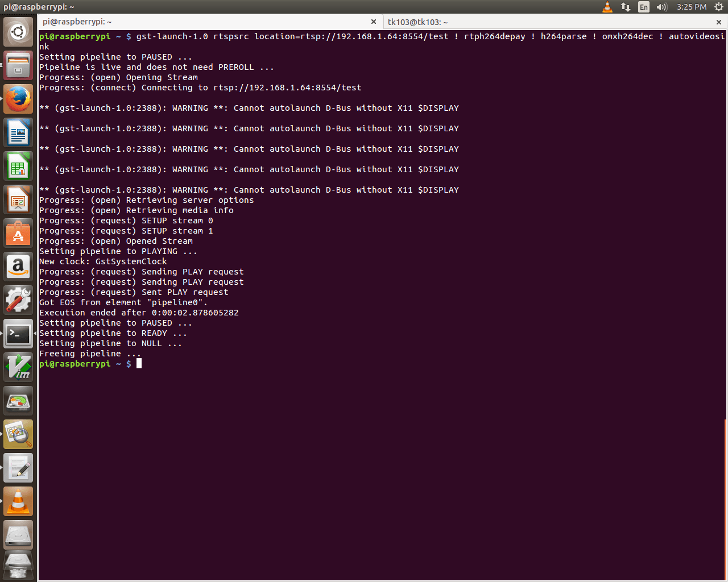
Task: Click 'Progress: (open) Retrieving media info' line
Action: click(x=136, y=210)
